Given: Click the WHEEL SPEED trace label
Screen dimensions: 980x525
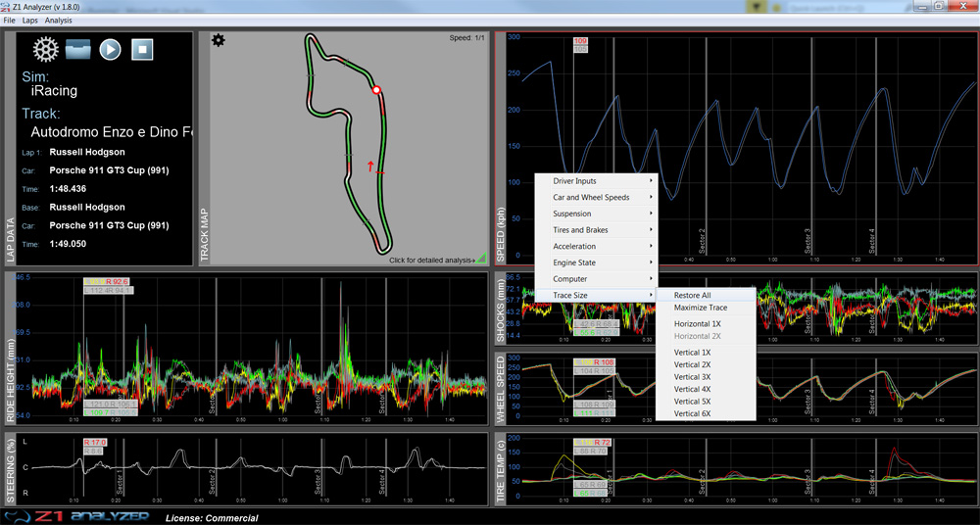Looking at the screenshot, I should [501, 390].
